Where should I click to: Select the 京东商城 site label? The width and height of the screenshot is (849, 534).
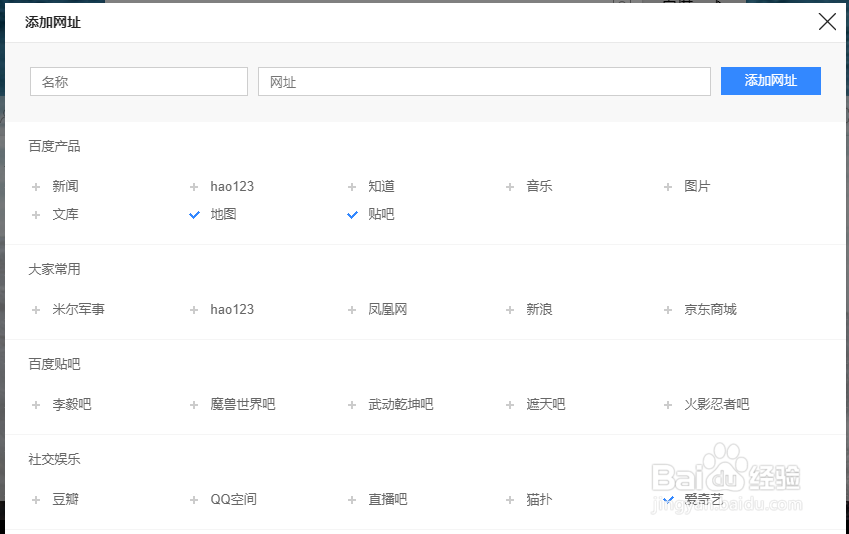click(x=710, y=309)
